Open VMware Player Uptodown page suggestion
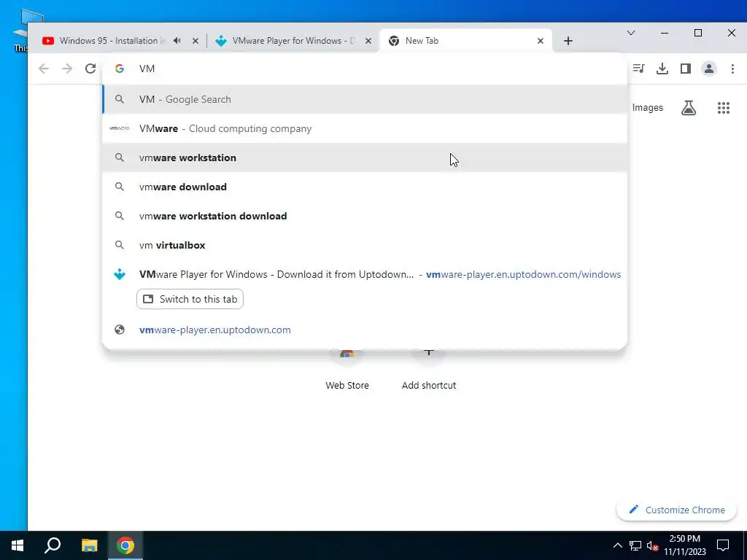Image resolution: width=747 pixels, height=560 pixels. 365,274
